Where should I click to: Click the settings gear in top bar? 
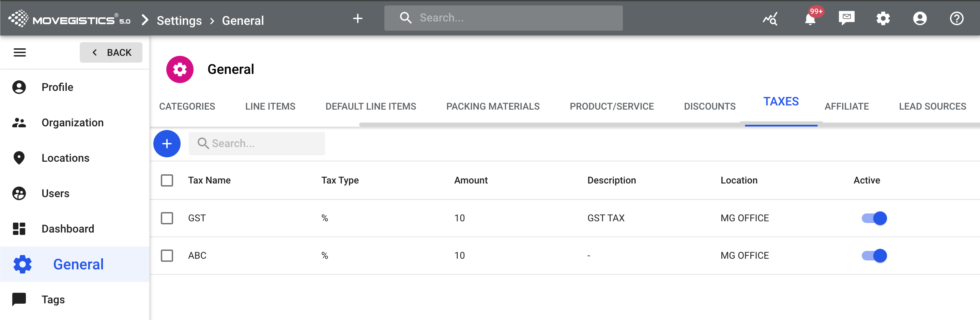coord(883,19)
